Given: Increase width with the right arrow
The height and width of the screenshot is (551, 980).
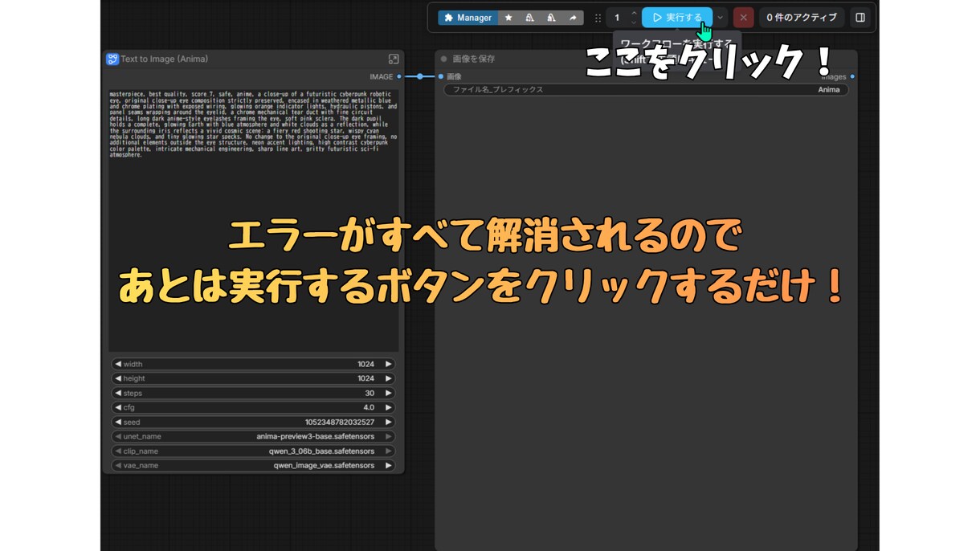Looking at the screenshot, I should 389,364.
